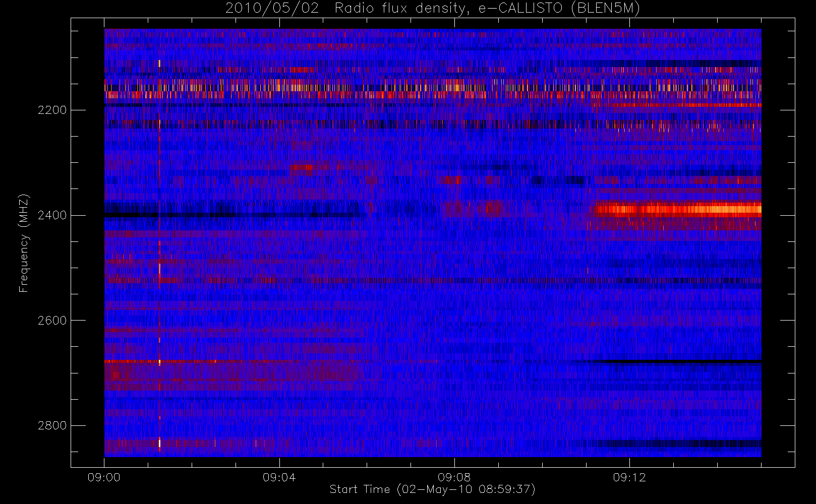Click the 2600 frequency tick label
The width and height of the screenshot is (816, 504).
[52, 321]
